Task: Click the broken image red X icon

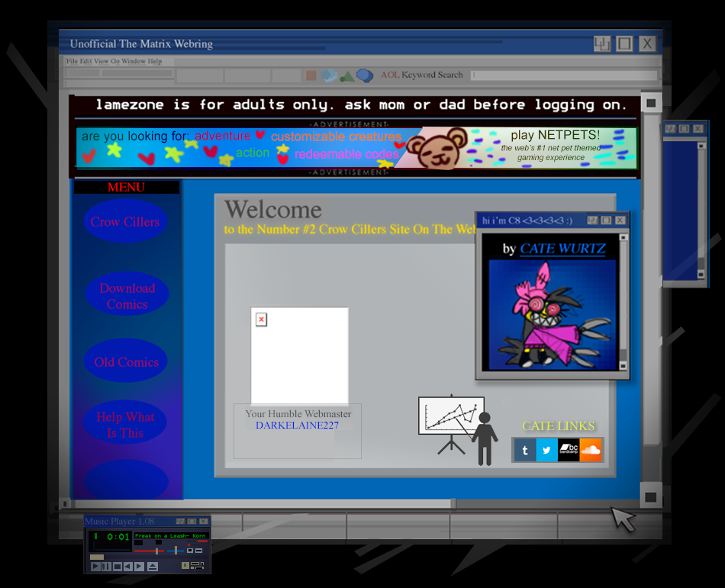Action: (x=261, y=320)
